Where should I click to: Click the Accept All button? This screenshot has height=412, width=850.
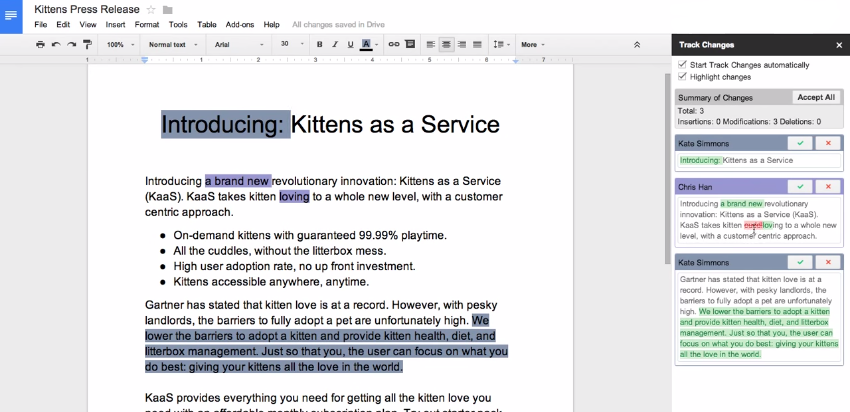pos(815,97)
